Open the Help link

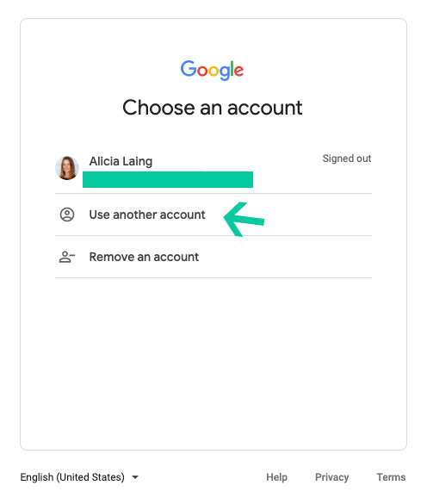pyautogui.click(x=276, y=477)
